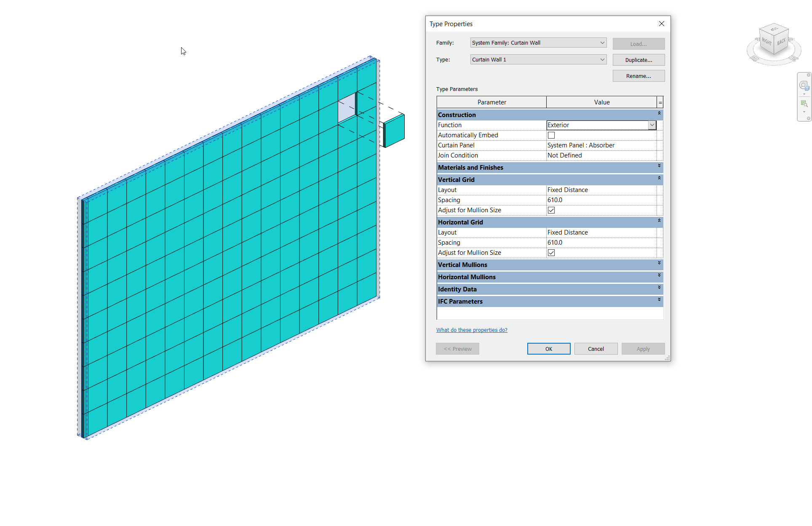
Task: Click the formula column header in Type Parameters
Action: [660, 102]
